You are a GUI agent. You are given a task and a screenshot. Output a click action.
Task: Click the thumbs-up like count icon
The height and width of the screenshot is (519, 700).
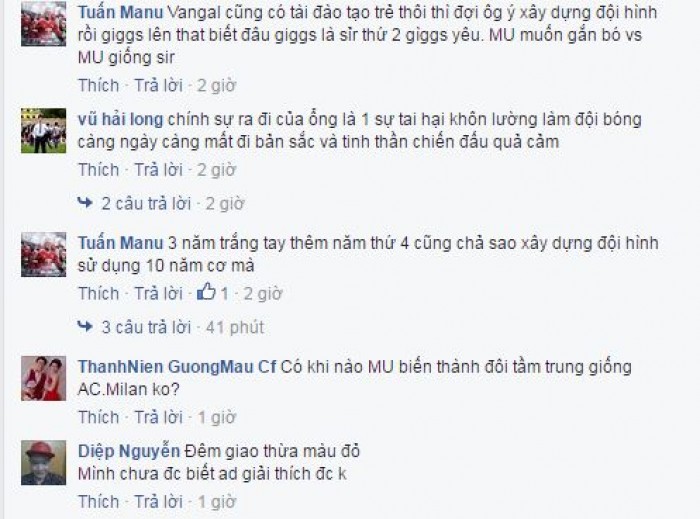tap(206, 292)
